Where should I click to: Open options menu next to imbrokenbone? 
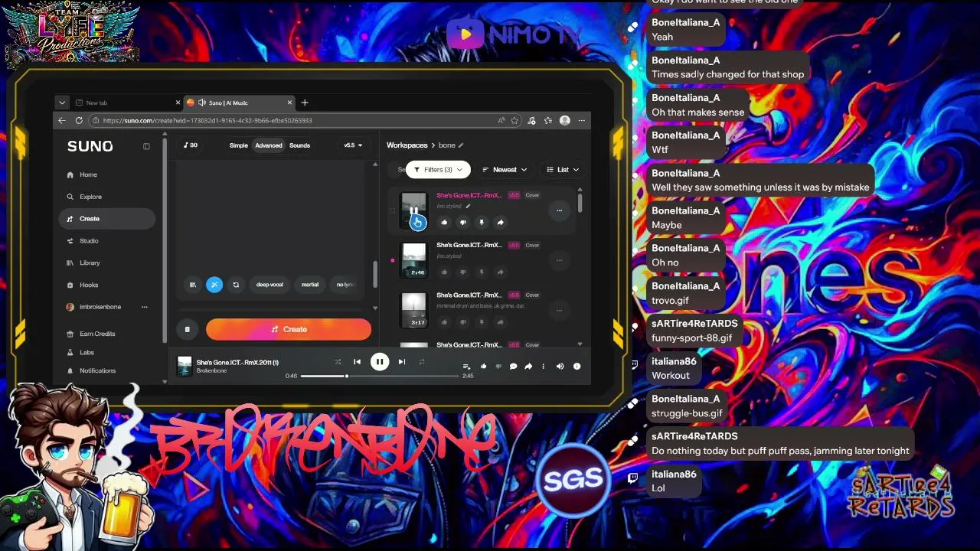click(144, 307)
